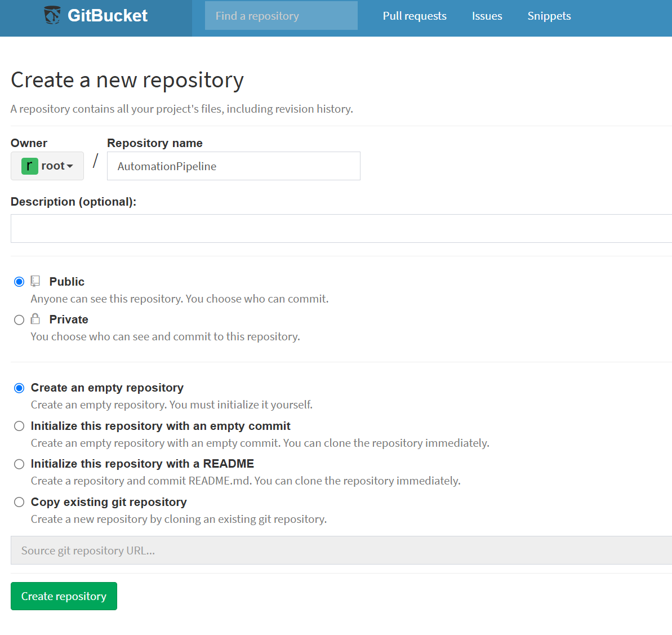Open Snippets in the top navigation
Image resolution: width=672 pixels, height=635 pixels.
549,16
